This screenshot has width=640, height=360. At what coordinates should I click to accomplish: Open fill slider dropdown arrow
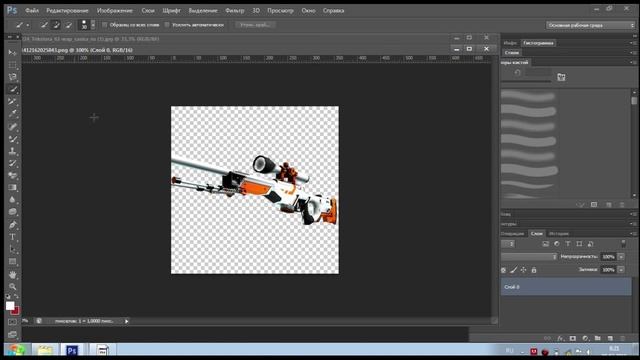point(621,270)
